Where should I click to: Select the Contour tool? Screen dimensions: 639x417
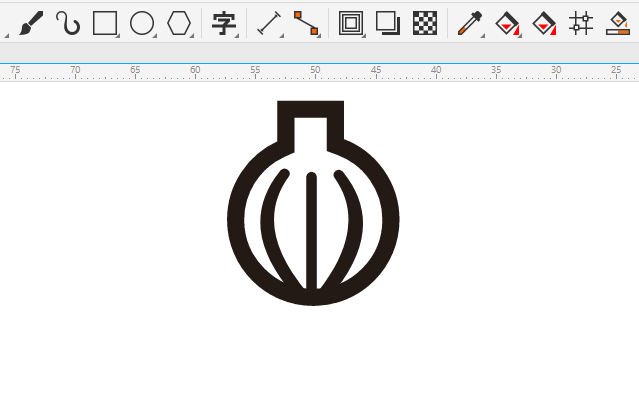351,23
